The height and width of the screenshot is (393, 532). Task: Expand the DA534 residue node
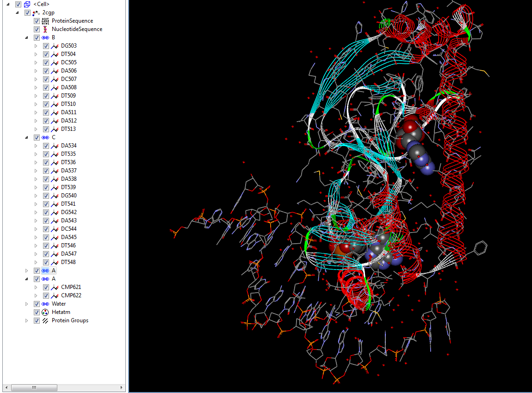(x=36, y=146)
